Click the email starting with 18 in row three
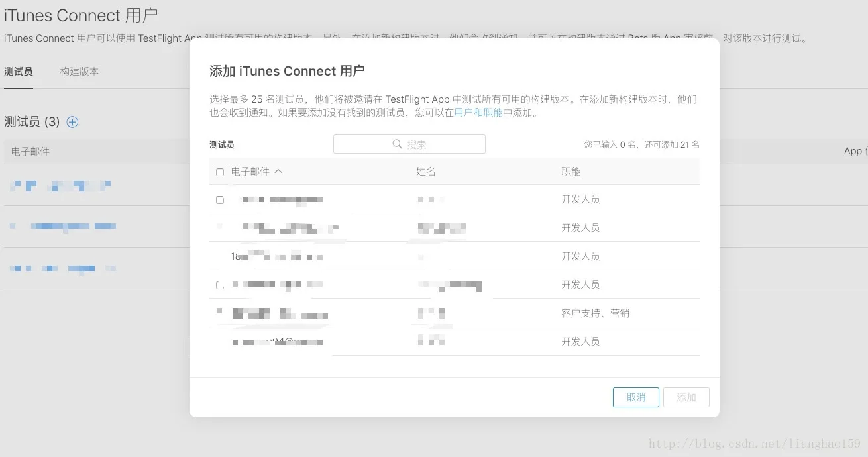 coord(278,256)
